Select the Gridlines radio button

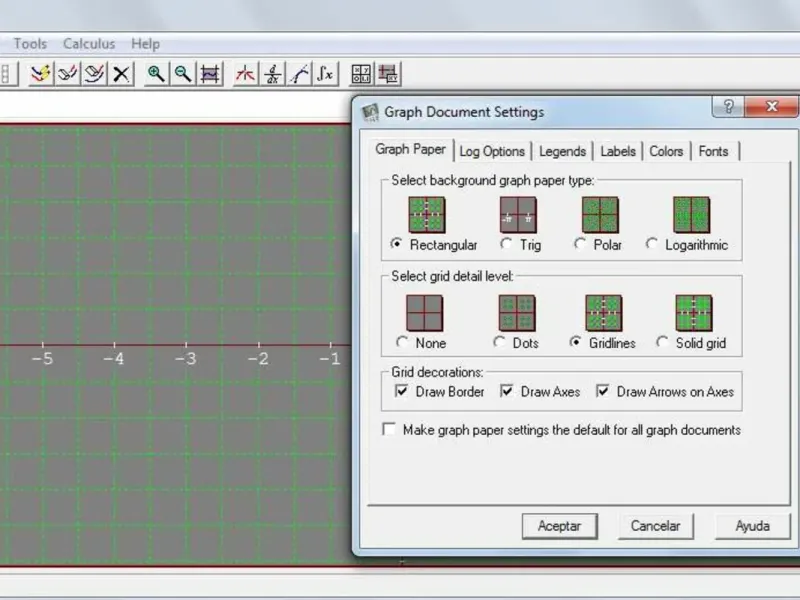(x=576, y=342)
